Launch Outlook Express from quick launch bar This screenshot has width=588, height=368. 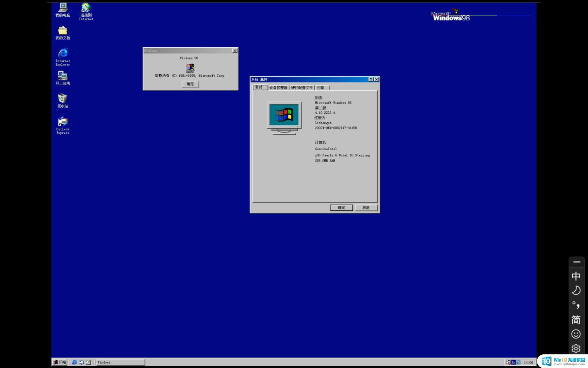click(81, 362)
